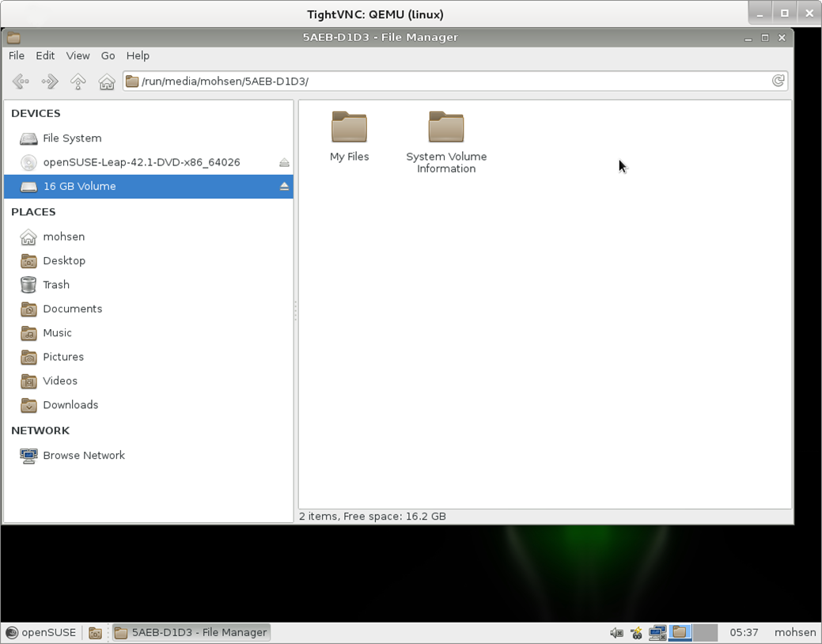Open the View menu
This screenshot has width=822, height=644.
point(78,55)
